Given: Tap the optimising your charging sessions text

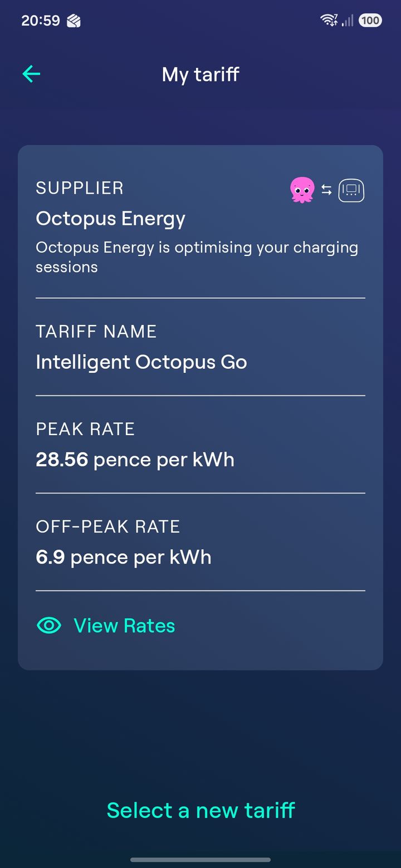Looking at the screenshot, I should coord(197,257).
